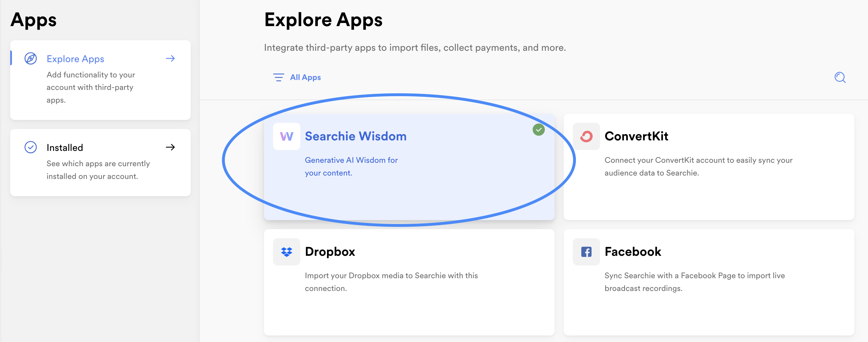This screenshot has width=868, height=342.
Task: Open the ConvertKit app title
Action: 636,136
